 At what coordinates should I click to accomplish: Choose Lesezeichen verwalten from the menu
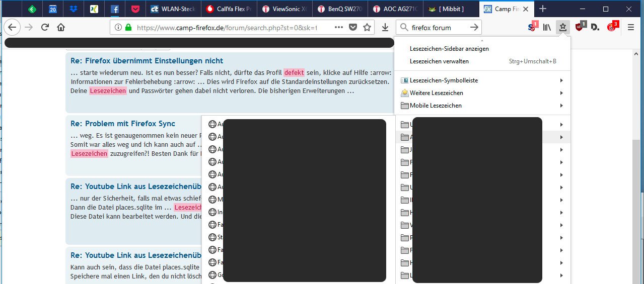click(x=439, y=61)
